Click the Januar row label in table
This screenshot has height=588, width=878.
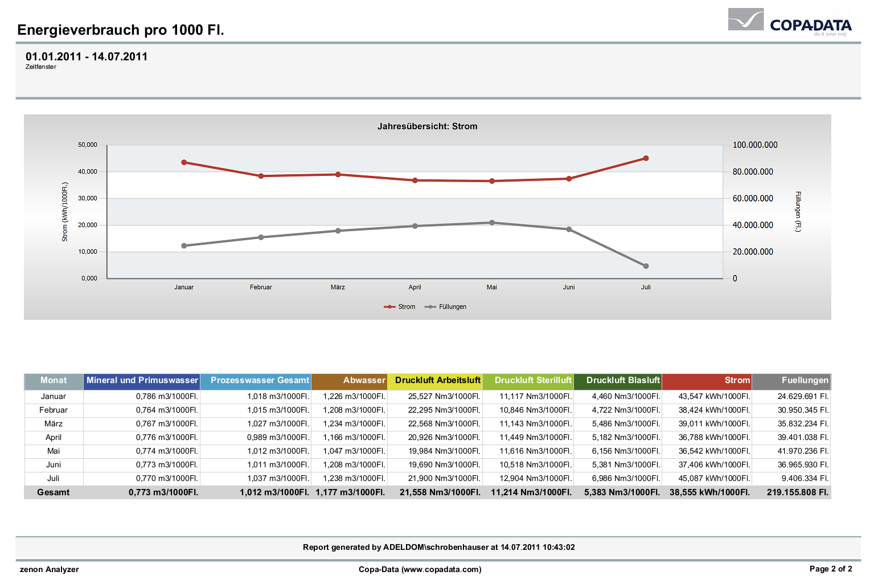(x=54, y=397)
